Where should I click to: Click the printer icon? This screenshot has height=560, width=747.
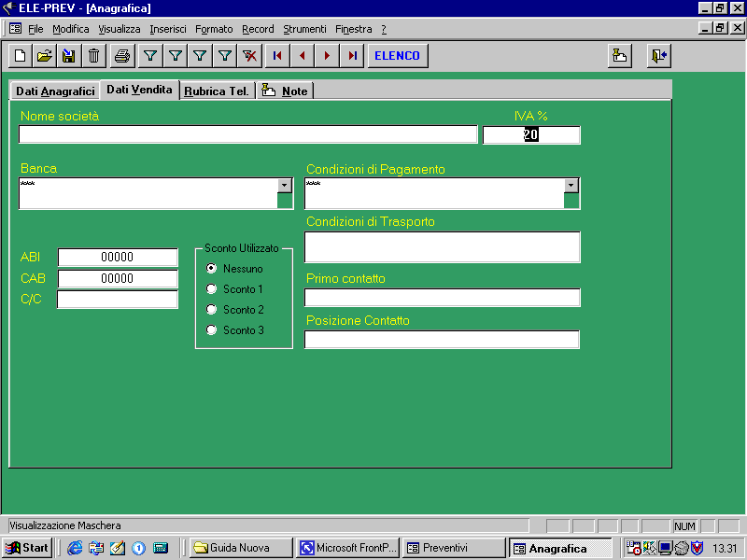coord(121,56)
